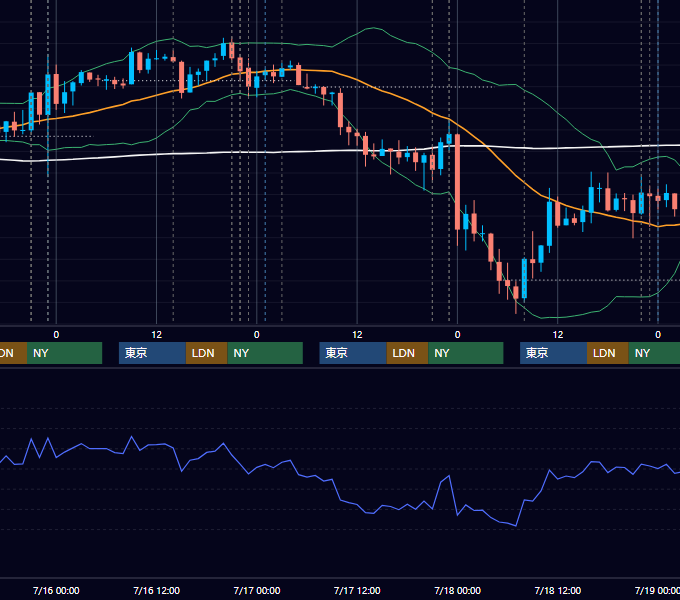The height and width of the screenshot is (600, 680).
Task: Click the 7/16 00:00 date axis label
Action: (56, 590)
